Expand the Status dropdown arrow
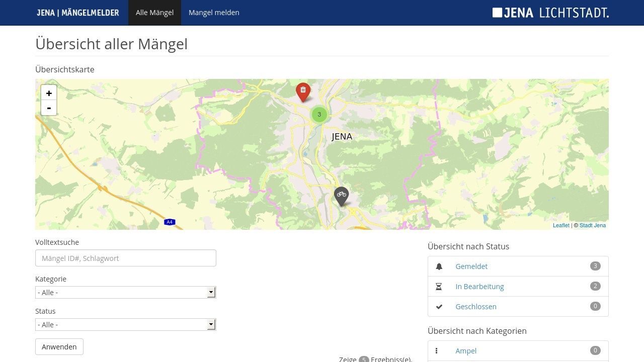644x362 pixels. pos(211,324)
